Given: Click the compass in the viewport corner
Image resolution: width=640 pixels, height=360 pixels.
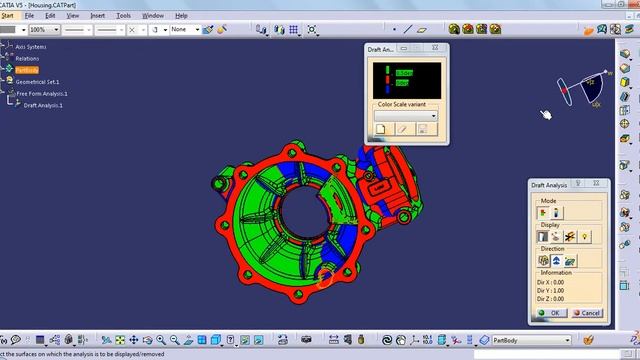Looking at the screenshot, I should coord(584,88).
